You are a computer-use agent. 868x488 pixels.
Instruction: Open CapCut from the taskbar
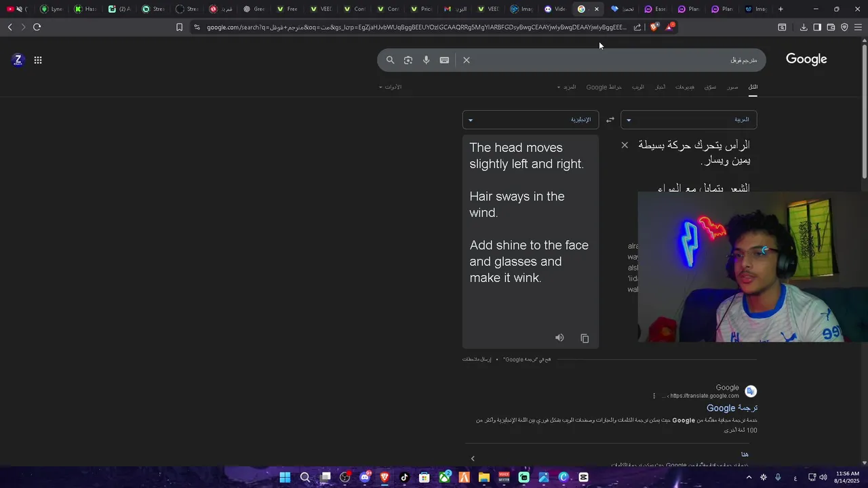(x=584, y=477)
